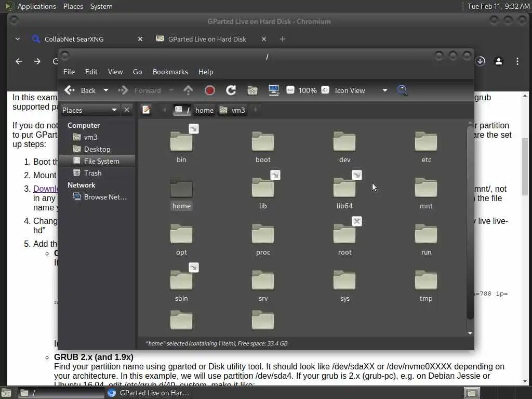This screenshot has width=532, height=399.
Task: Select the proc folder icon
Action: [263, 234]
